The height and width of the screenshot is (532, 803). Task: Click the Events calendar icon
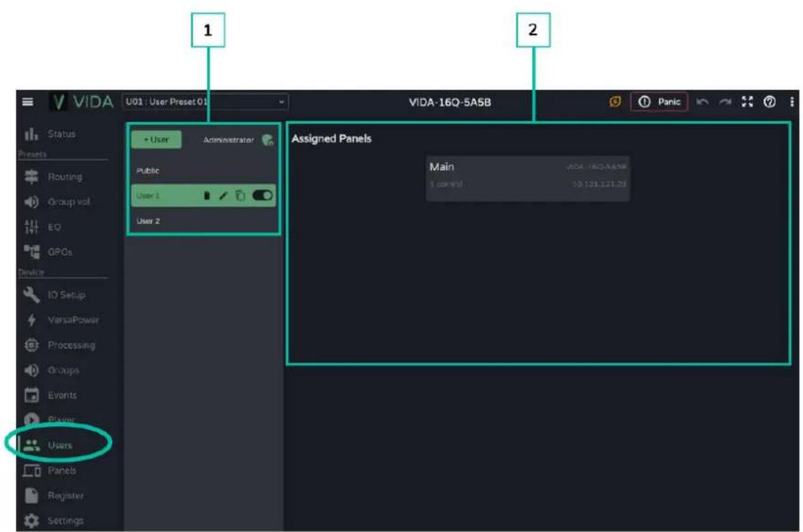coord(31,395)
